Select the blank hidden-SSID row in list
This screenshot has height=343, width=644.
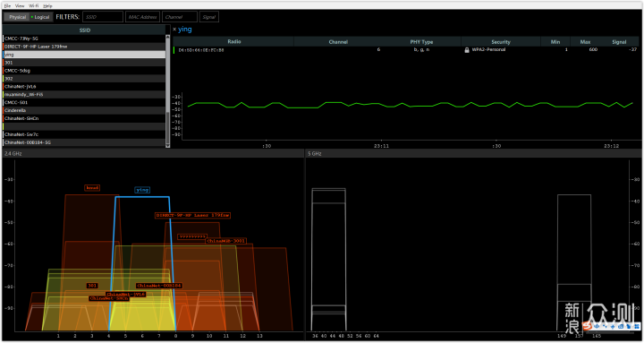click(x=84, y=126)
